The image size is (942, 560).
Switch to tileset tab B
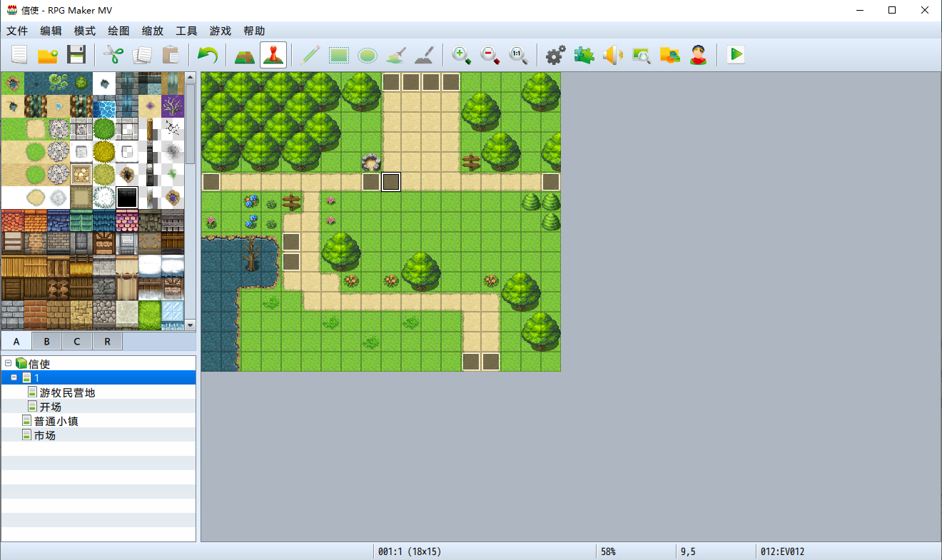46,341
